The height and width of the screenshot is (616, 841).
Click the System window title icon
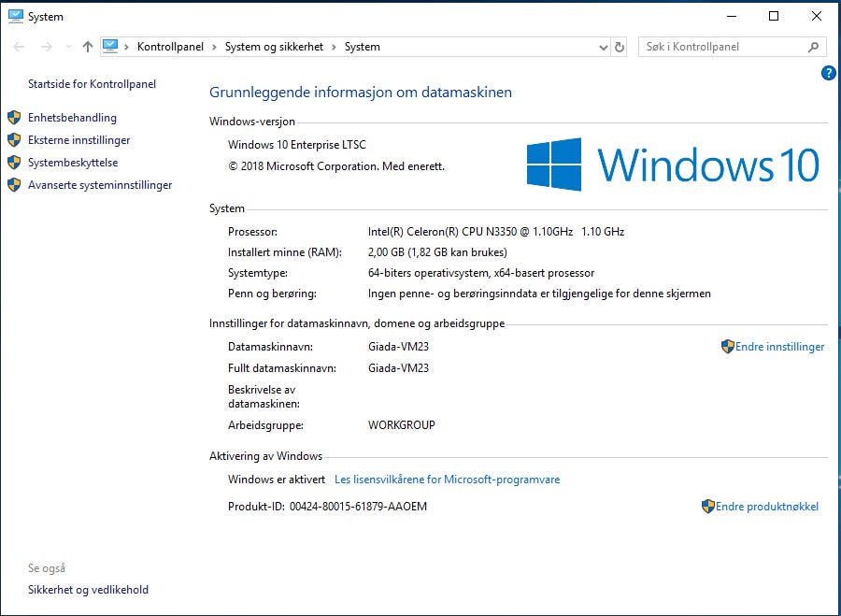16,17
